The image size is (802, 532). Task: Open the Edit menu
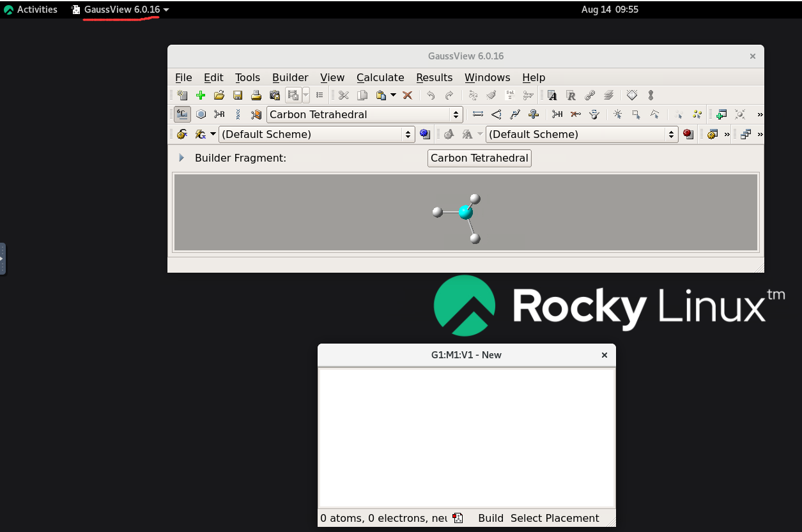point(213,77)
